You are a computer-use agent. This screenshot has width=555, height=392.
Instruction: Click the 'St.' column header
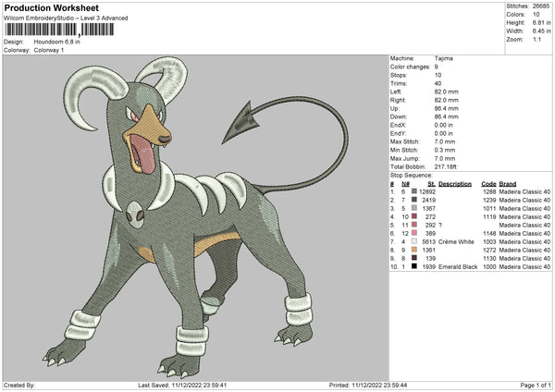click(431, 184)
